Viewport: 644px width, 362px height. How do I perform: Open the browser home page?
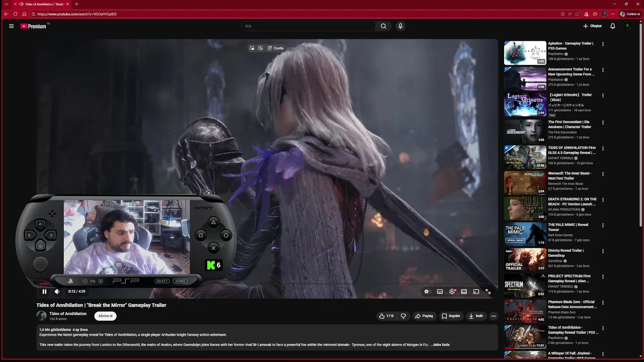pos(24,14)
